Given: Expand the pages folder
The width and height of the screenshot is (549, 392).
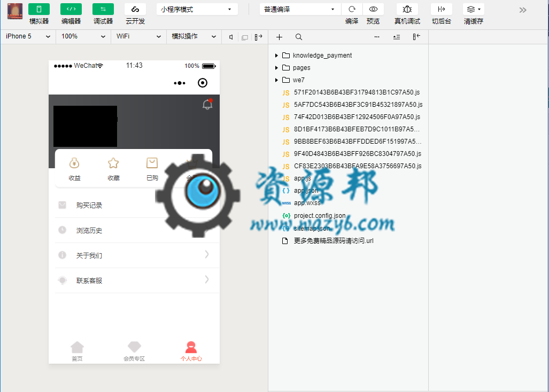Looking at the screenshot, I should pyautogui.click(x=276, y=67).
